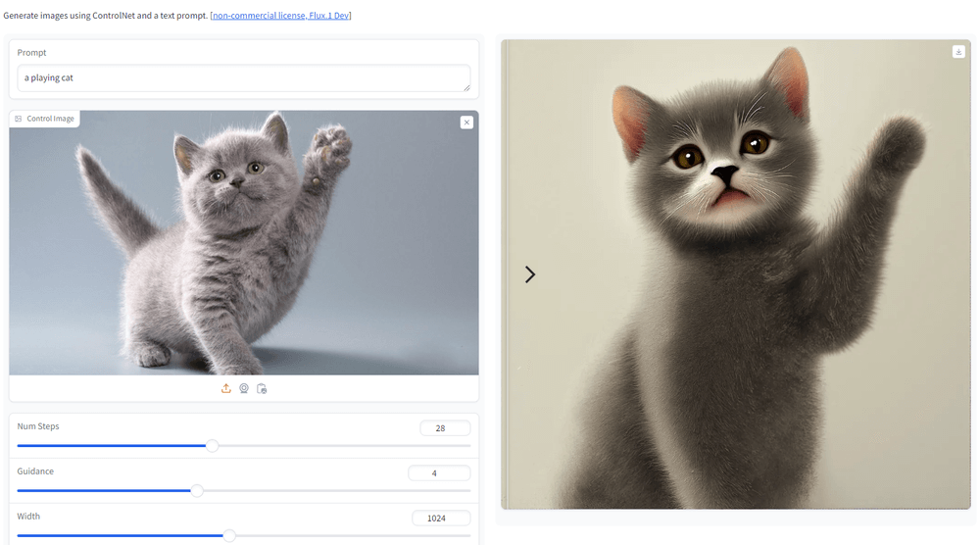Click the Guidance slider handle
This screenshot has height=545, width=980.
197,491
